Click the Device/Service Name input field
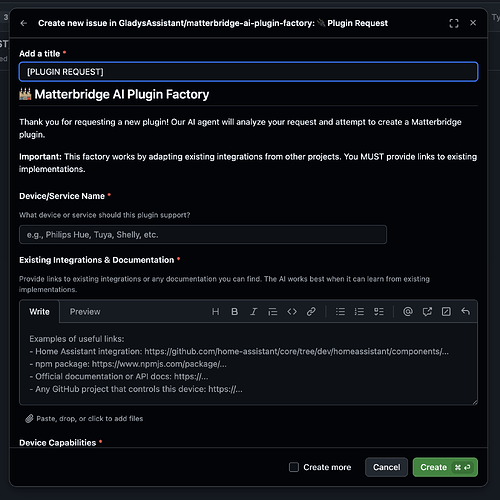The width and height of the screenshot is (500, 500). click(x=203, y=235)
